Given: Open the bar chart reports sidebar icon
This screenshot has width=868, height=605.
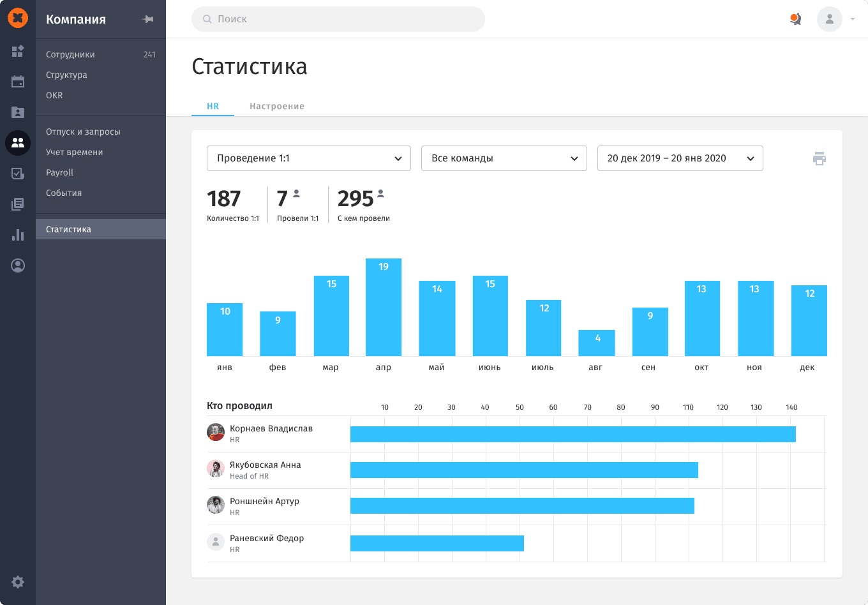Looking at the screenshot, I should [18, 235].
